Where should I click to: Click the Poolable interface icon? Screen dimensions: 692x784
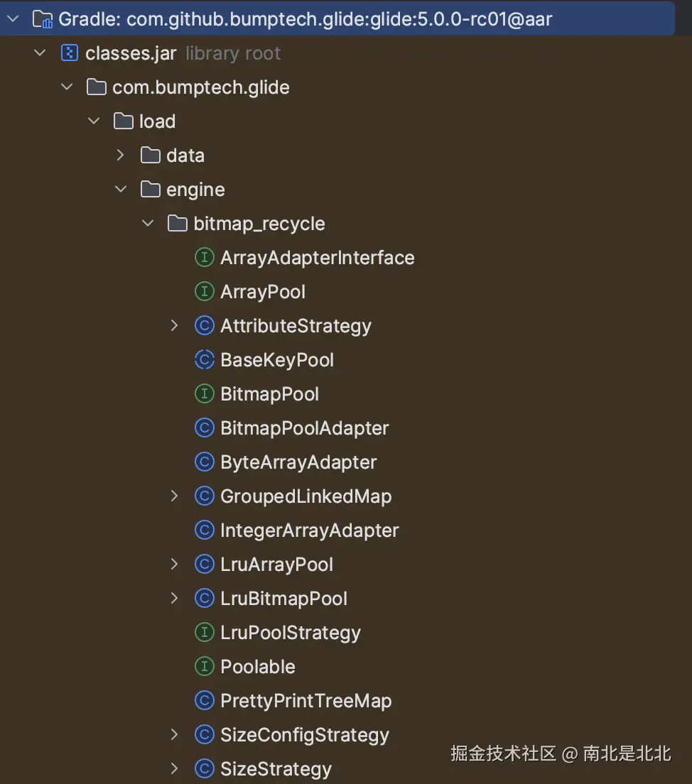[204, 667]
